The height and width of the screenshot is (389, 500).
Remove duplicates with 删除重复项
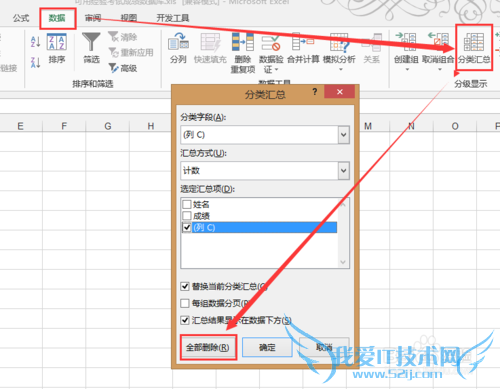tap(243, 53)
